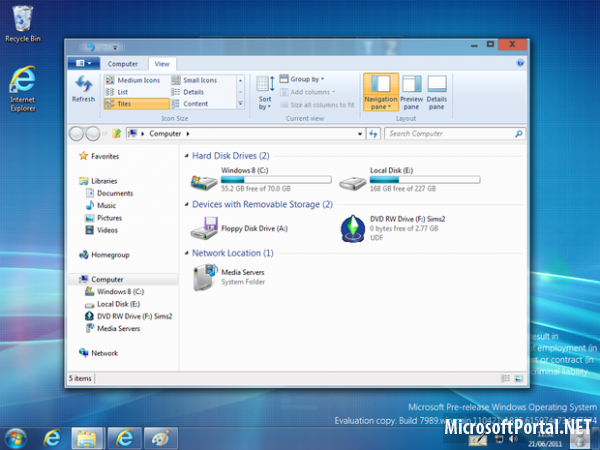Select Medium Icons view
Screen dimensions: 600x450
click(133, 80)
